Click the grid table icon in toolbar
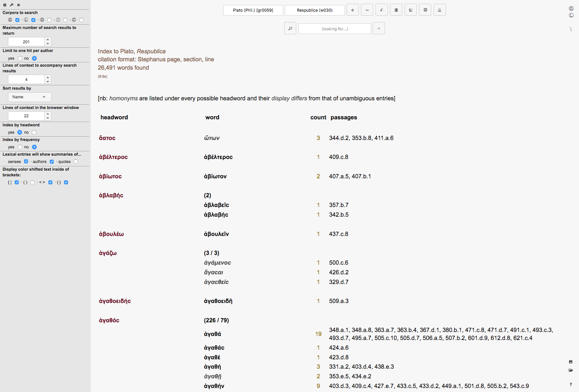Screen dimensions: 579x392 (425, 10)
